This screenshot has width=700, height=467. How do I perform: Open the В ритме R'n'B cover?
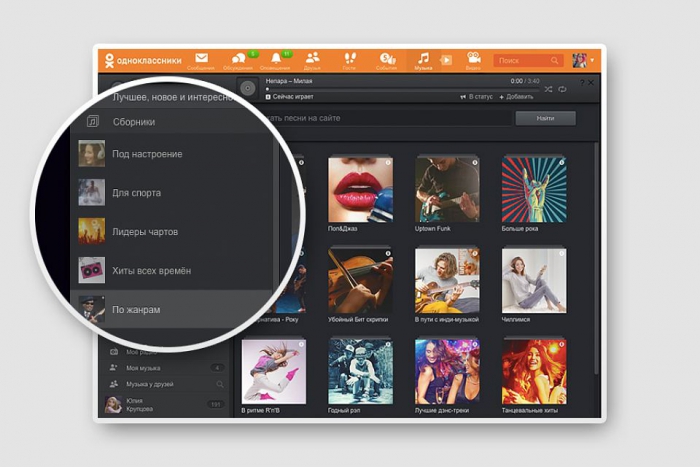point(274,371)
